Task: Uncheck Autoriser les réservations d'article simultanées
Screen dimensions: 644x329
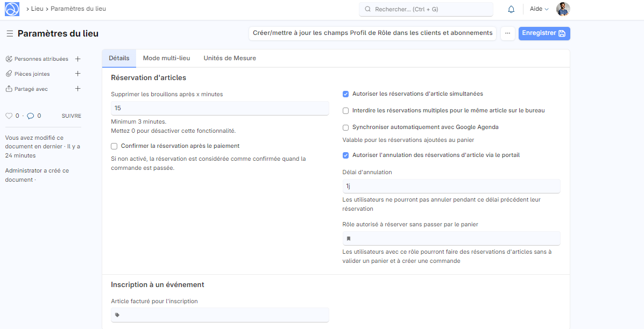Action: (x=346, y=94)
